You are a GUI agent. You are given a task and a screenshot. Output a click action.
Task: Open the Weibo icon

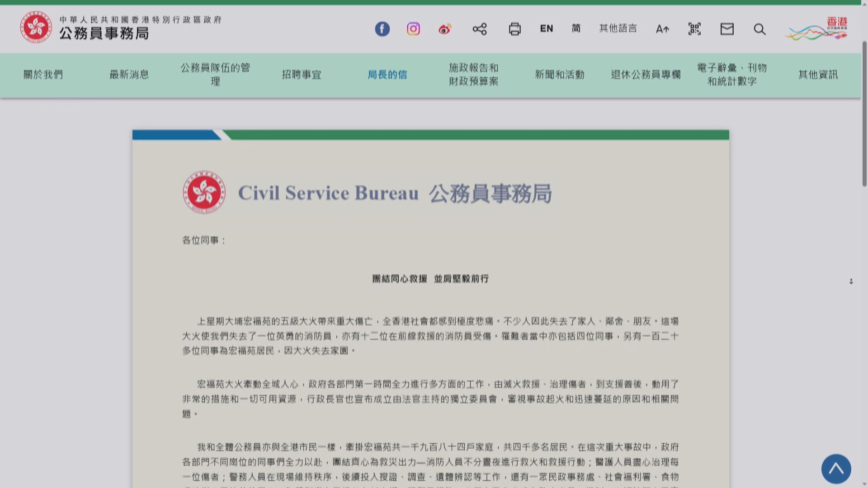tap(444, 29)
